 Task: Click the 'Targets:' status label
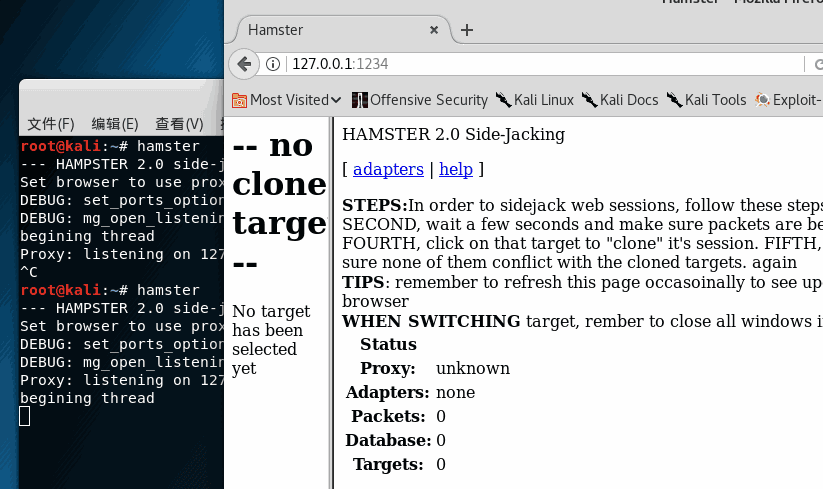[388, 464]
